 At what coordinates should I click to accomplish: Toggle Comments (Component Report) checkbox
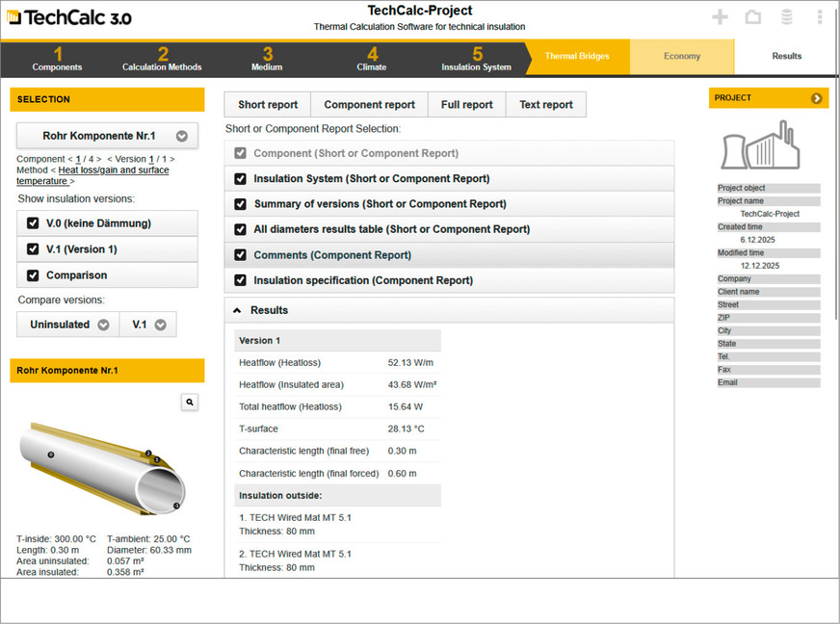240,255
